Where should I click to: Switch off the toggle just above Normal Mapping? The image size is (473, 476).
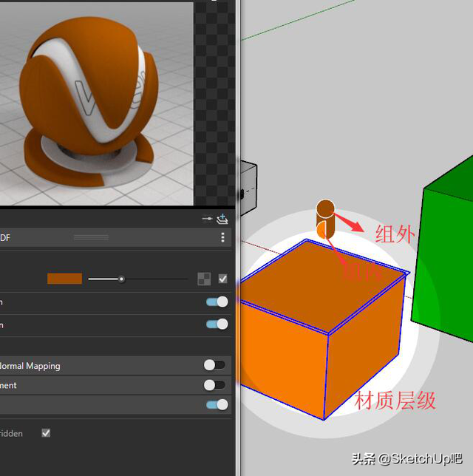217,324
